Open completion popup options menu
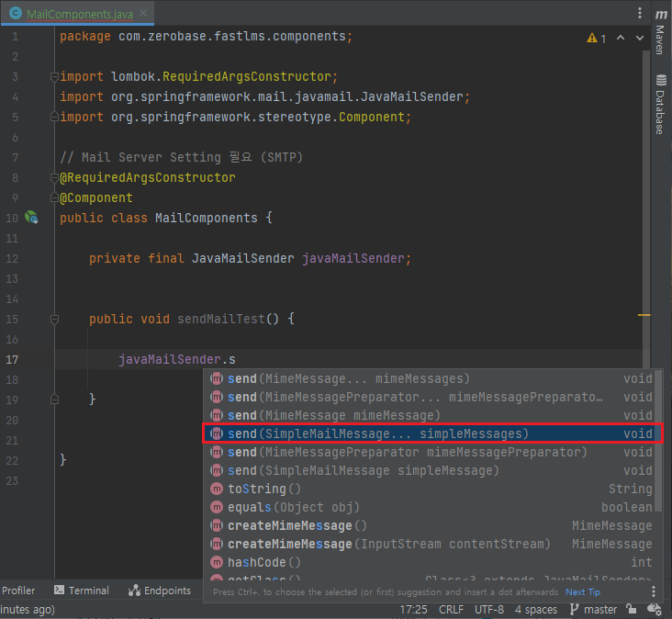 [x=653, y=592]
